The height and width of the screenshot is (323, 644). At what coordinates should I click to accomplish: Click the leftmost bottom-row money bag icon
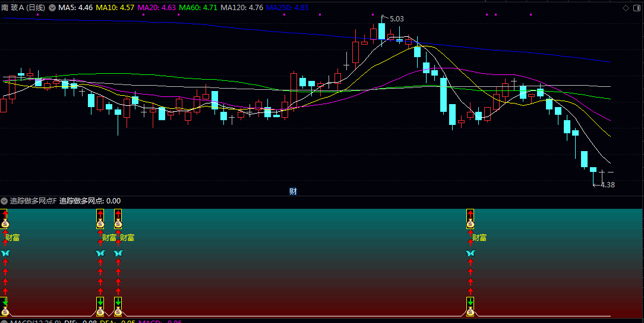point(5,311)
